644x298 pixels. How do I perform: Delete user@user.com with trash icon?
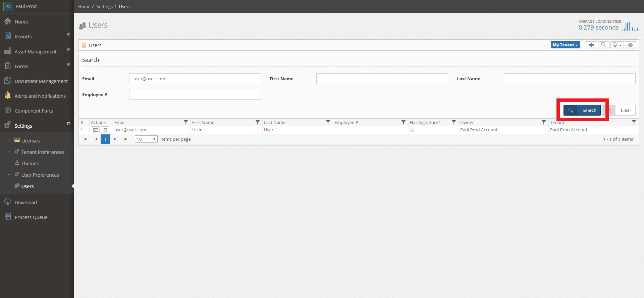coord(105,130)
